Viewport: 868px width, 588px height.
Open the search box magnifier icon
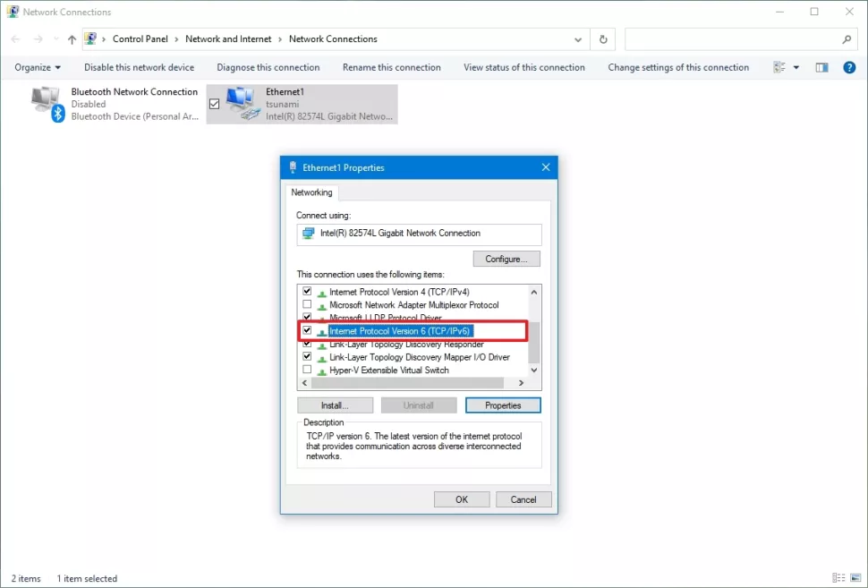pyautogui.click(x=847, y=39)
